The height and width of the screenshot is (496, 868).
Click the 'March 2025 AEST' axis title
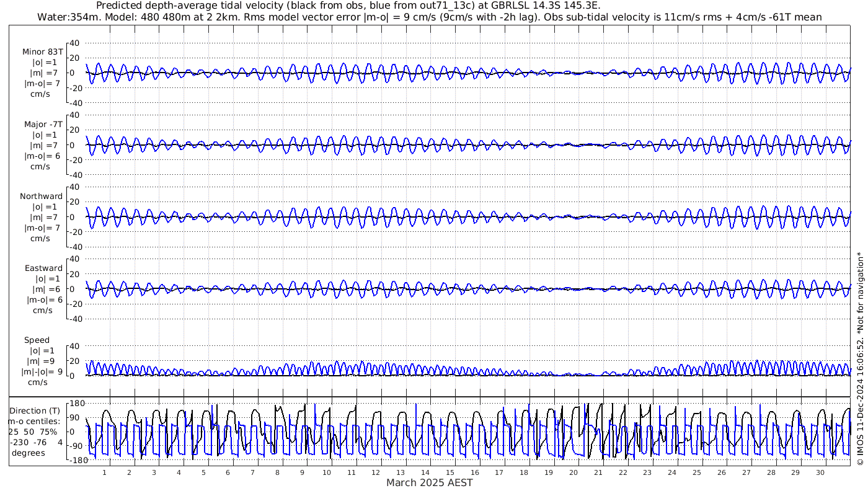click(429, 482)
